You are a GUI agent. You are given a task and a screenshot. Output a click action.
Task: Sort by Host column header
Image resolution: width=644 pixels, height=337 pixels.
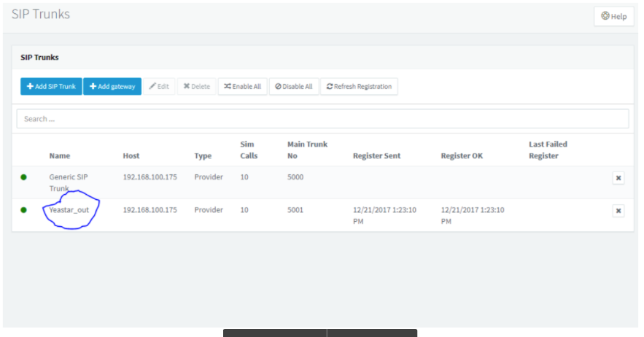131,156
